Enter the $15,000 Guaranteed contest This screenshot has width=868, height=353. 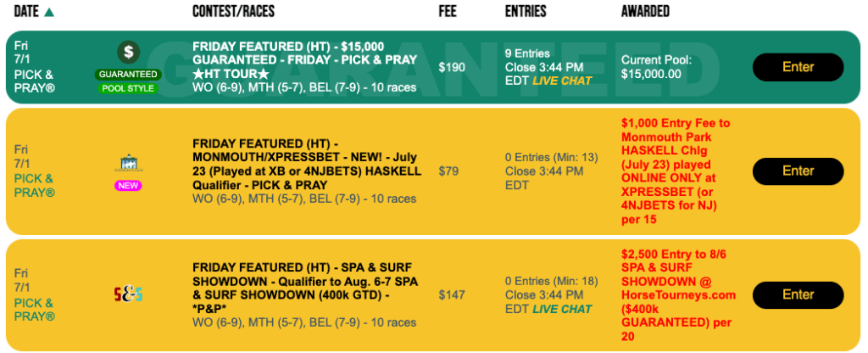pos(798,67)
